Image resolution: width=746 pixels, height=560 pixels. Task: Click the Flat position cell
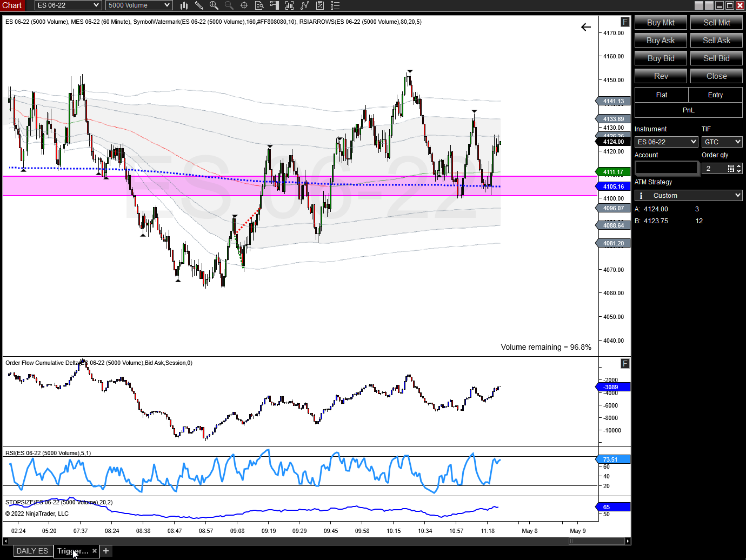[x=662, y=95]
